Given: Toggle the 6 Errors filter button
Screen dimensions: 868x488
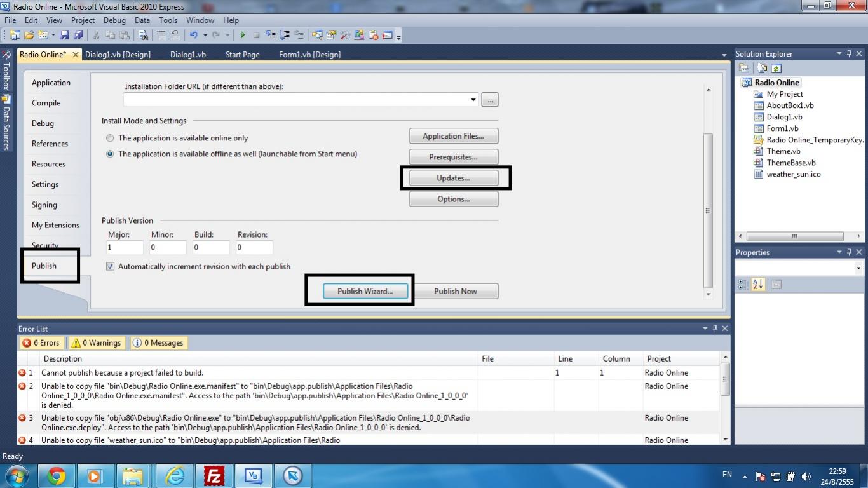Looking at the screenshot, I should [x=41, y=343].
